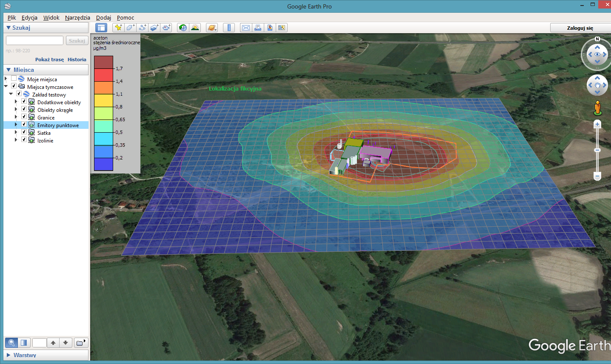This screenshot has width=611, height=364.
Task: Open the Plik menu
Action: coord(11,17)
